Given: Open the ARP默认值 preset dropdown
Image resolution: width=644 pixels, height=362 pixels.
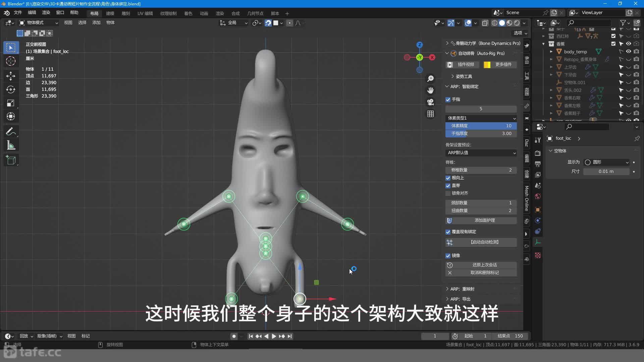Looking at the screenshot, I should tap(481, 153).
